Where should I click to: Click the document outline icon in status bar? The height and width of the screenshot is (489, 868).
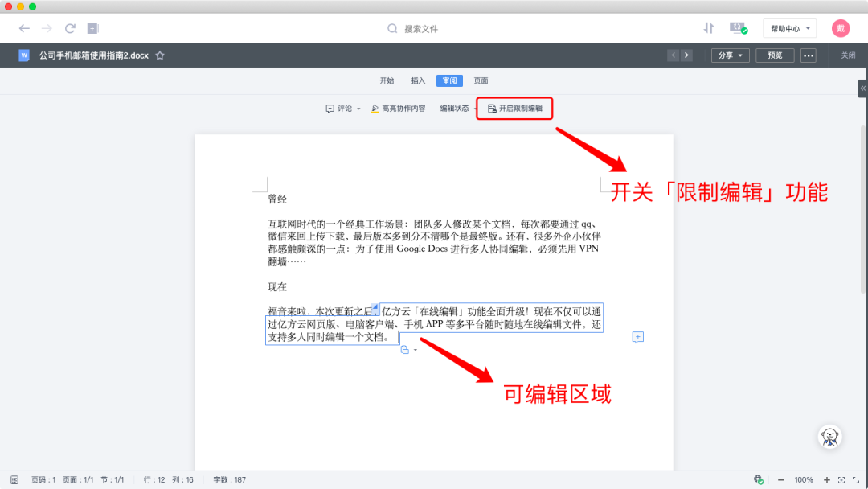click(x=13, y=479)
